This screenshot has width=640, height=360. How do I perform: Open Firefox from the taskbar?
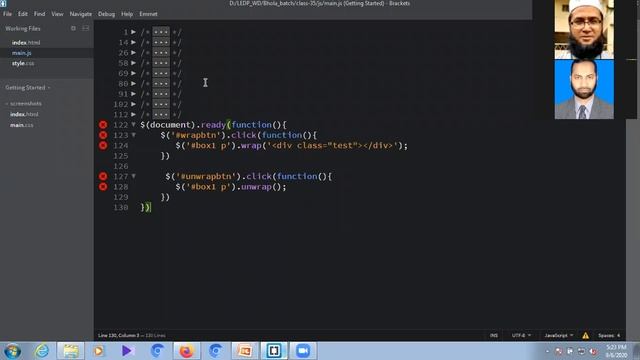click(186, 351)
